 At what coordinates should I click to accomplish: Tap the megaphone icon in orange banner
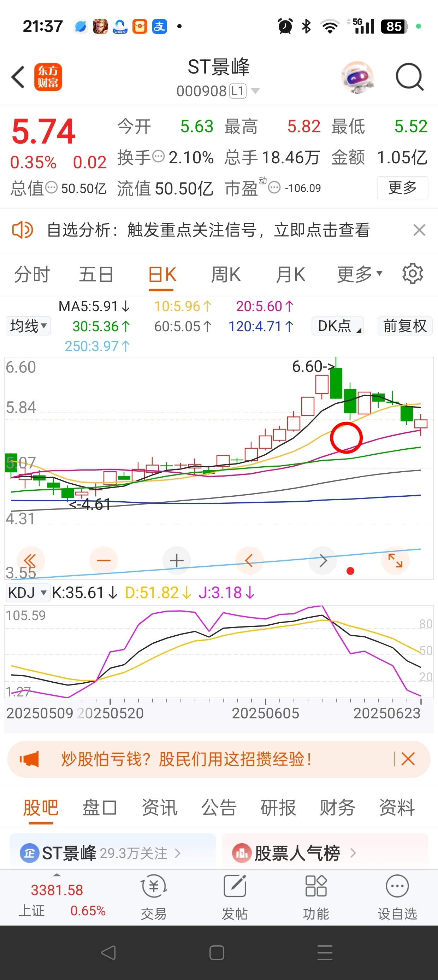click(x=29, y=759)
